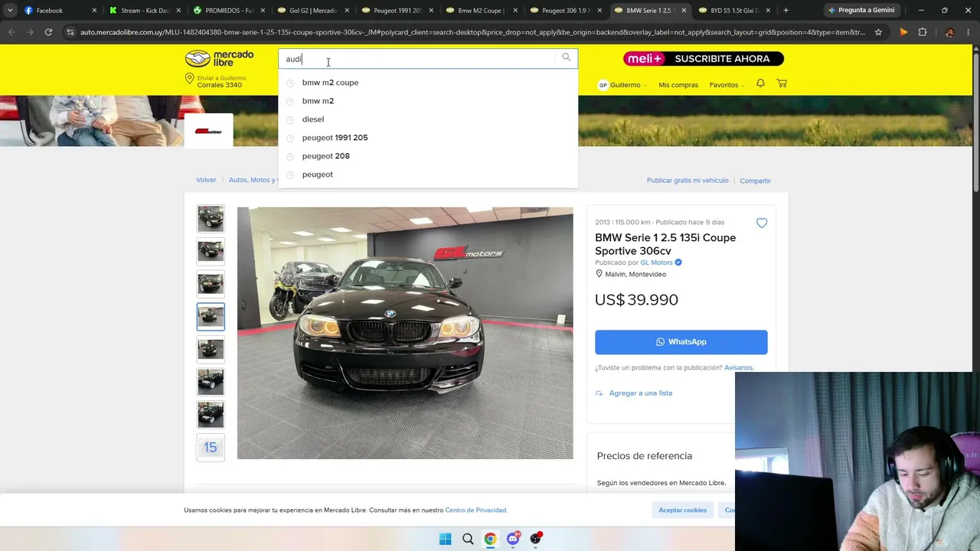Switch to the Gol G2 Mercado tab

pos(312,11)
